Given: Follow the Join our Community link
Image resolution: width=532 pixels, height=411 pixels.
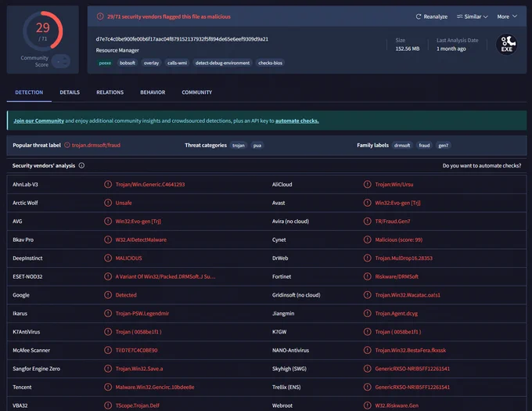Looking at the screenshot, I should coord(38,121).
